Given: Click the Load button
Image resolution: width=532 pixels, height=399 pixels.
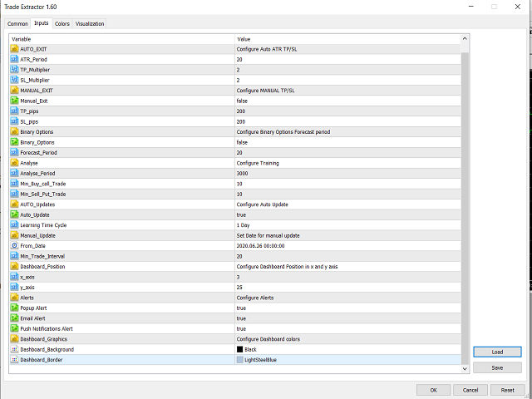Looking at the screenshot, I should [x=497, y=352].
